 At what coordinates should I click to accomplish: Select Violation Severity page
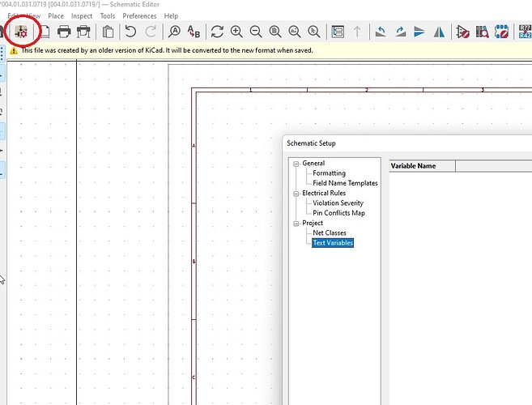pos(338,203)
